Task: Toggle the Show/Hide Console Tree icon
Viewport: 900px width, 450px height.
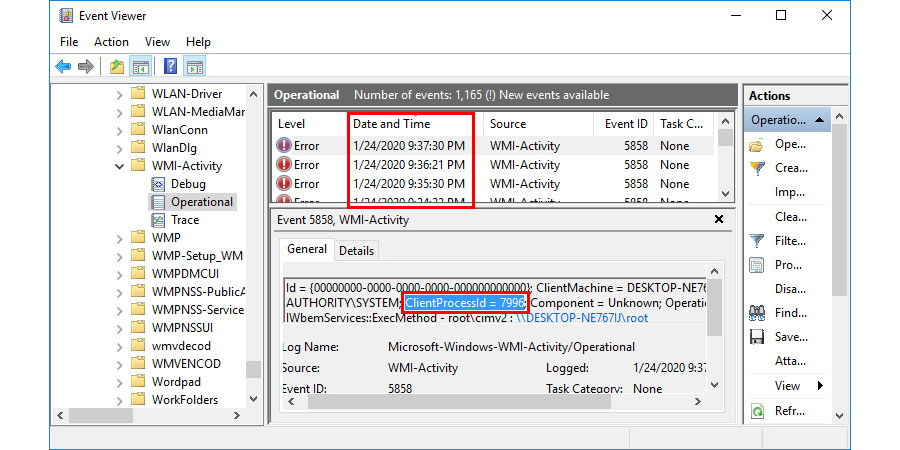Action: [x=141, y=67]
